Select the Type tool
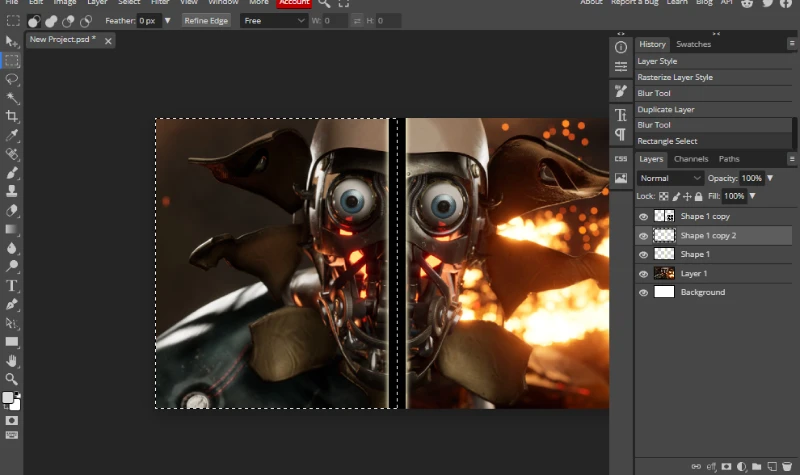Viewport: 800px width, 475px height. pyautogui.click(x=12, y=285)
